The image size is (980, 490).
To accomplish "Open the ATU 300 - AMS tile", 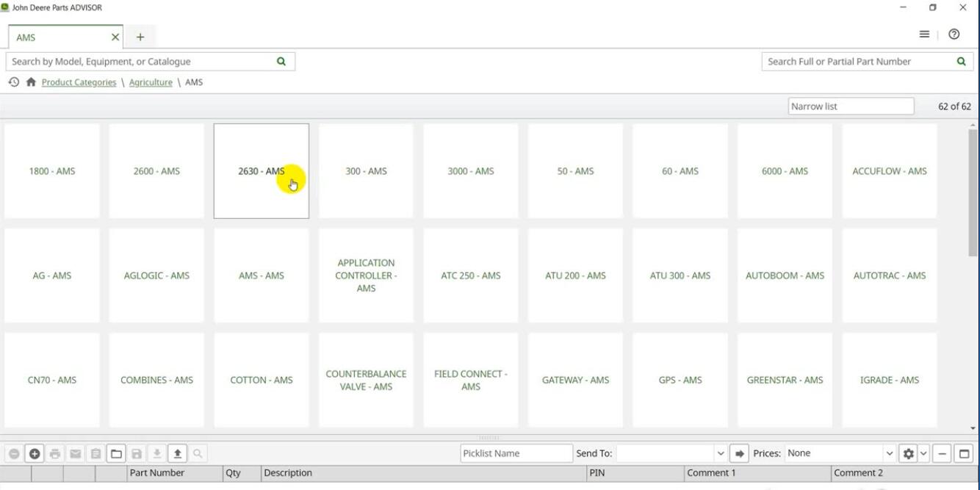I will 680,275.
